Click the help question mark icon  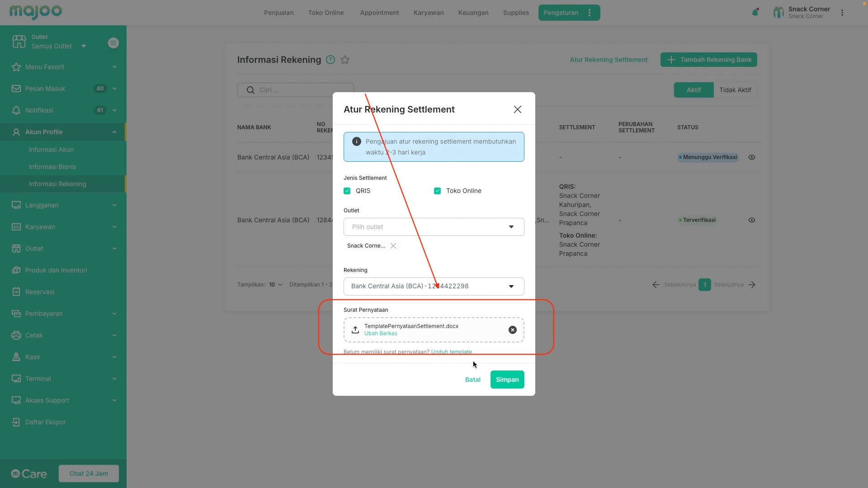click(330, 60)
